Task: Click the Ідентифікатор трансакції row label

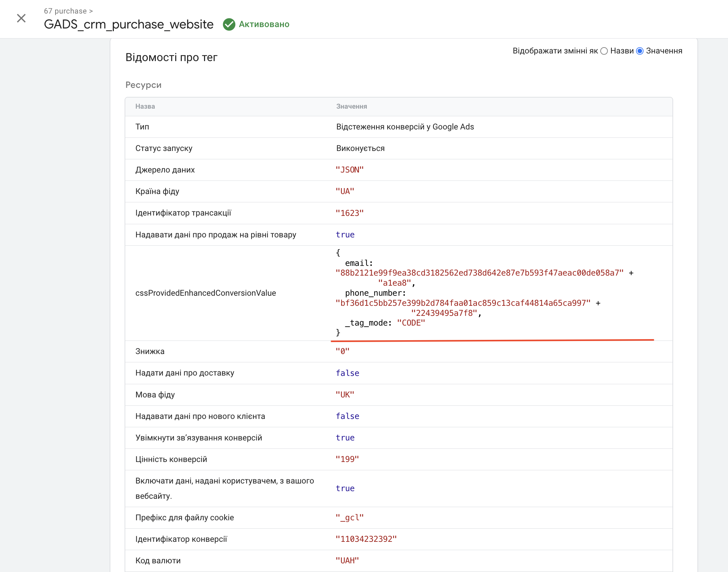Action: click(x=183, y=213)
